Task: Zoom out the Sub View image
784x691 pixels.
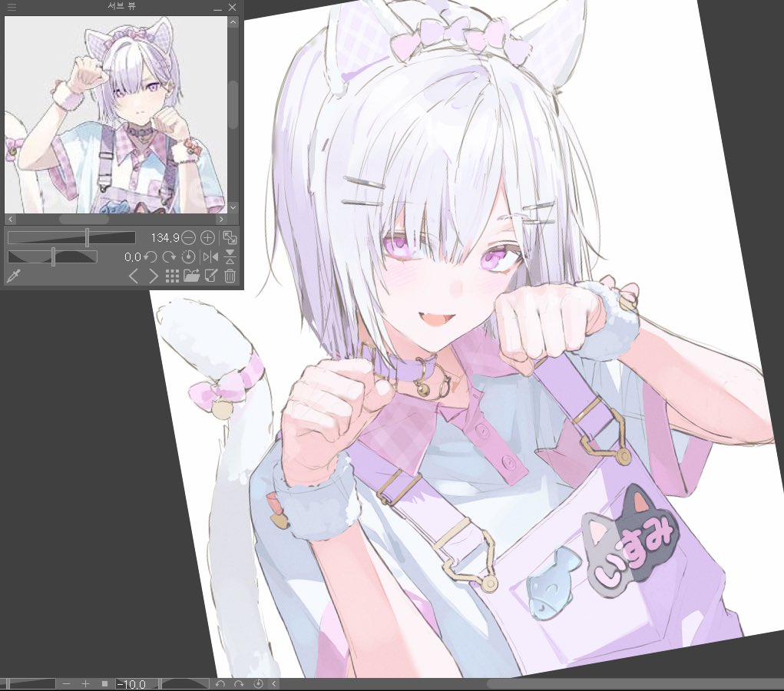Action: [188, 237]
